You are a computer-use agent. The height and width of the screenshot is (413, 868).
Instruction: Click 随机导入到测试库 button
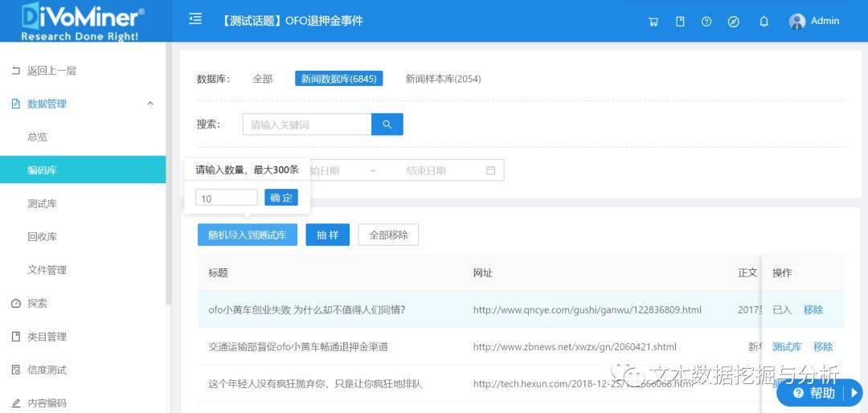[248, 235]
